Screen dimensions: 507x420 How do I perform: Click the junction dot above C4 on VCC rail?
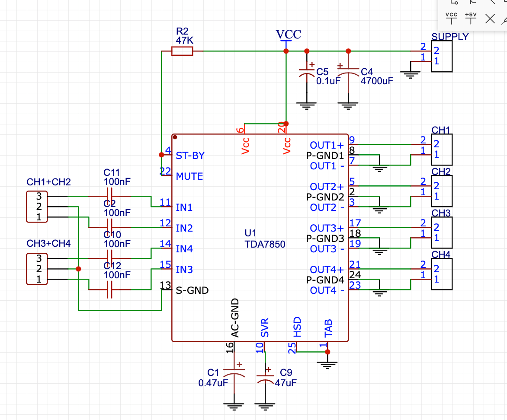[x=348, y=51]
